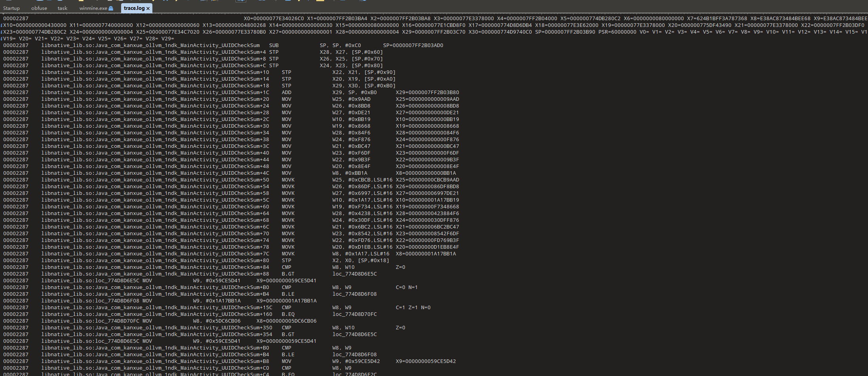Viewport: 868px width, 376px height.
Task: Click the UUIDCheckSum+10 STP line
Action: coord(199,72)
